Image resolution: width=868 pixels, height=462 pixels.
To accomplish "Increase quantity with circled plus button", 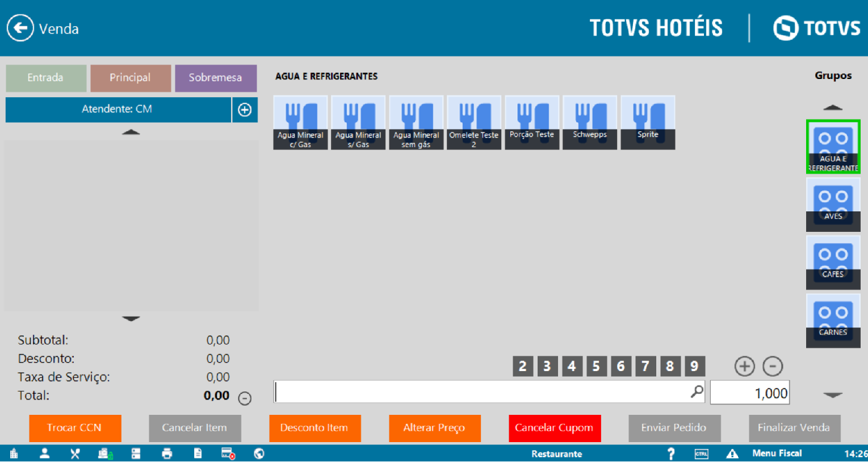I will 745,367.
